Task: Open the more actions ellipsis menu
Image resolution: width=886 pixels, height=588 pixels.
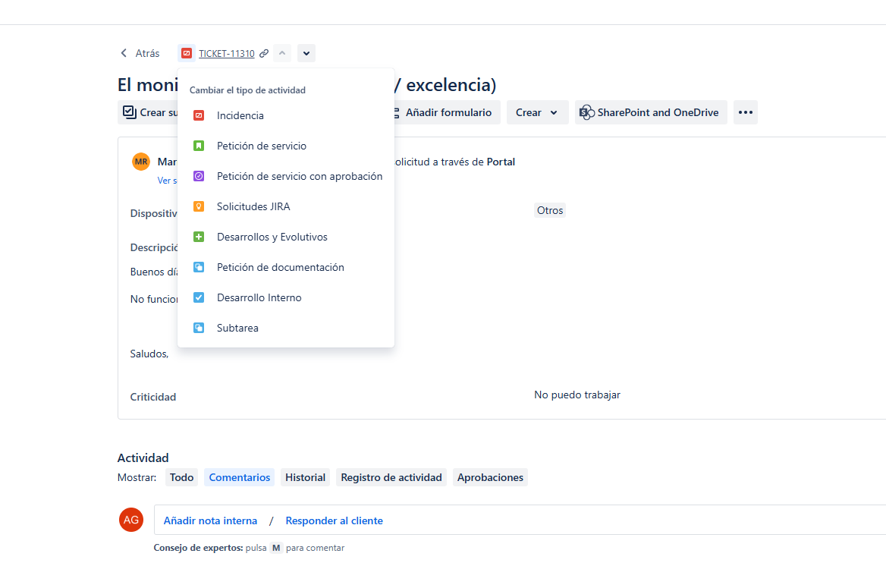Action: pyautogui.click(x=746, y=112)
